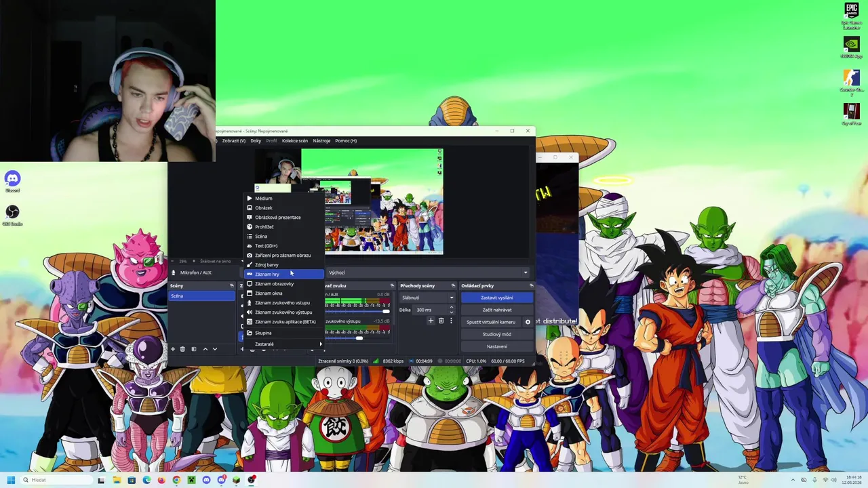Select the Scéna item in Scény list
The width and height of the screenshot is (868, 488).
click(201, 296)
